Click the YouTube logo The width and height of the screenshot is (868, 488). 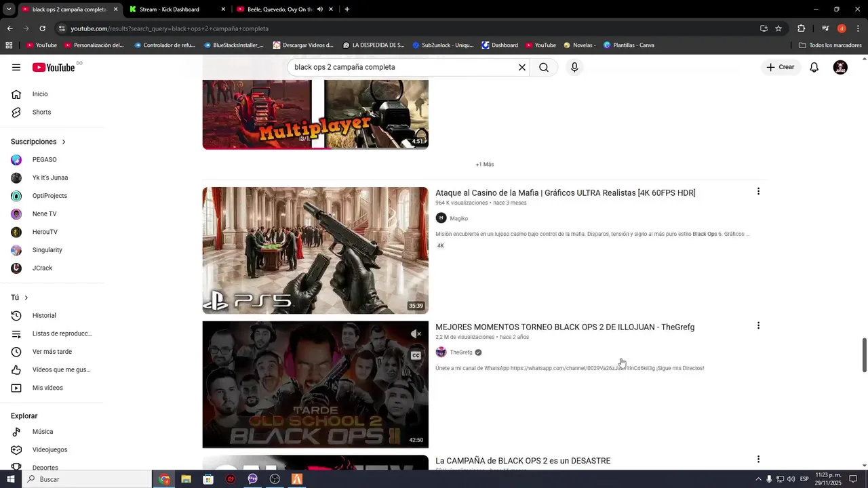[x=54, y=67]
